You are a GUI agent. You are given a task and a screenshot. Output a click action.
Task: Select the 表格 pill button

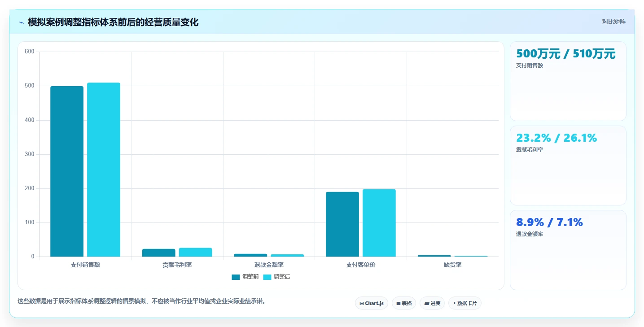[x=404, y=303]
